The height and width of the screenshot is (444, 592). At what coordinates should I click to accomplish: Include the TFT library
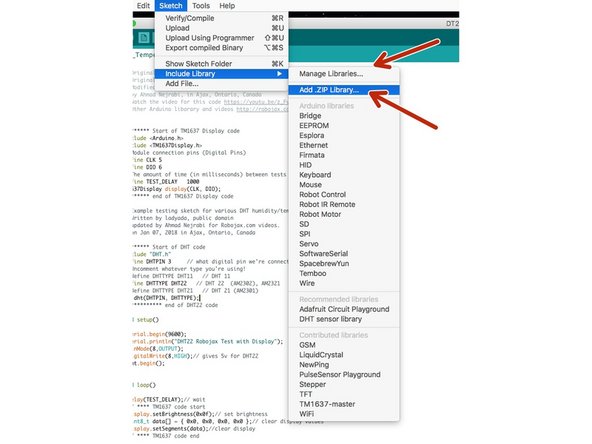pyautogui.click(x=344, y=394)
